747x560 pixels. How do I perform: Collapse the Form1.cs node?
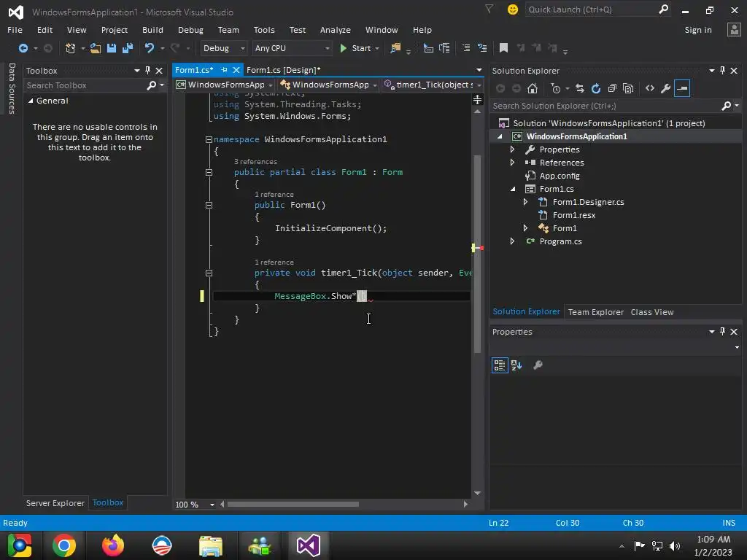[513, 189]
